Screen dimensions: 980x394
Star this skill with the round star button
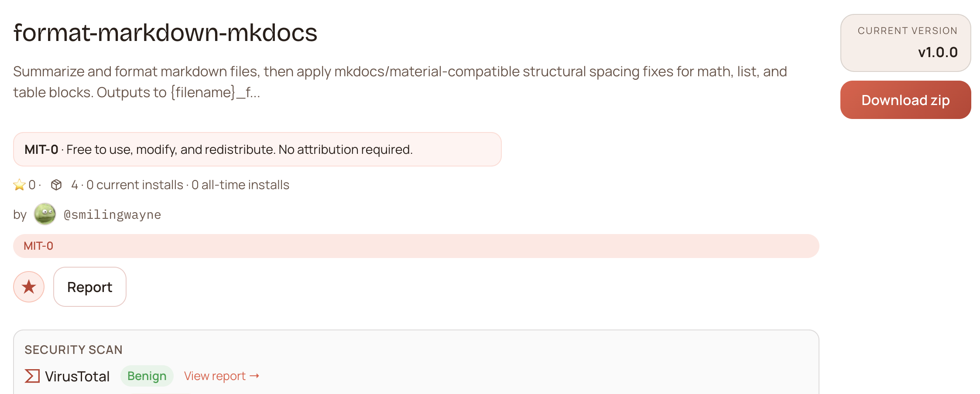click(29, 287)
